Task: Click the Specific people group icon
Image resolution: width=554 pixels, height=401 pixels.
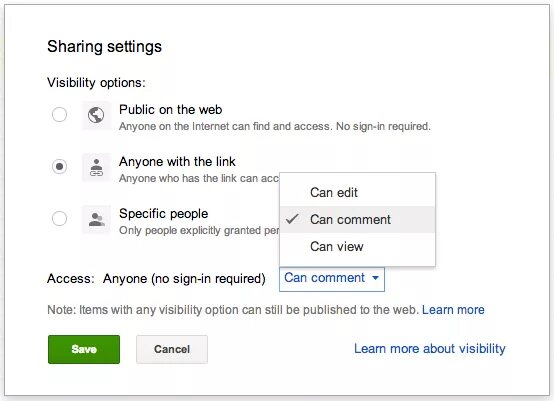Action: point(96,219)
